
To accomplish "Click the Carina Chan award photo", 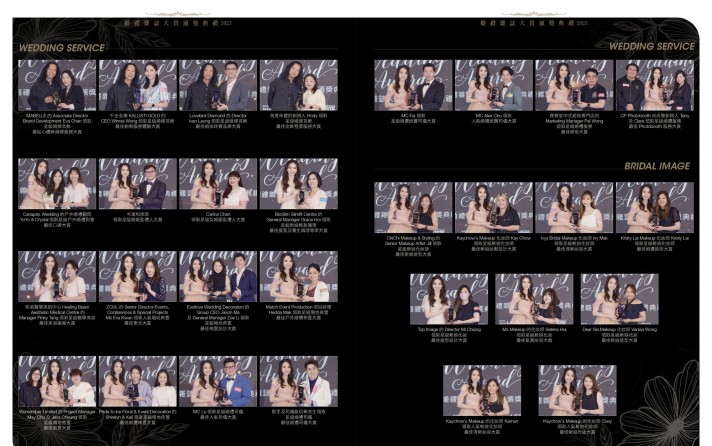I will click(x=218, y=184).
